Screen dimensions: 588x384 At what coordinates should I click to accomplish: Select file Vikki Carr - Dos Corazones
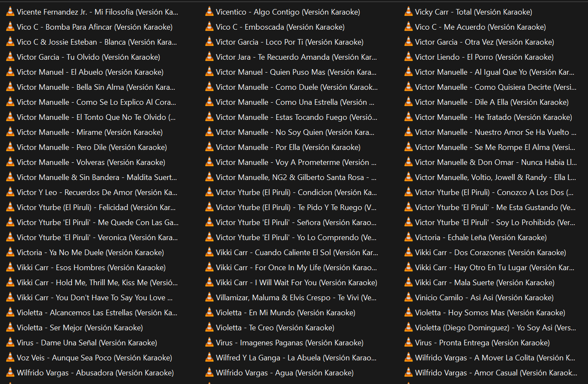tap(485, 253)
